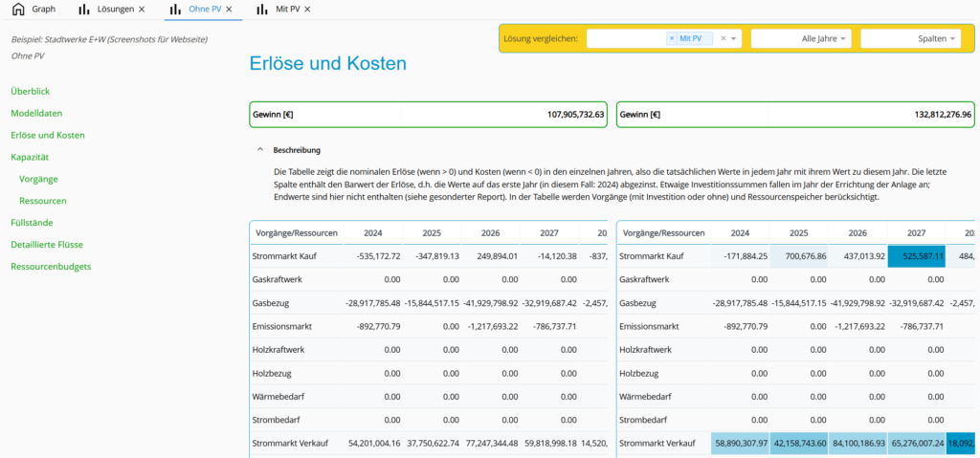This screenshot has height=458, width=980.
Task: Click the Wärmebedarf row in right table
Action: coord(795,397)
